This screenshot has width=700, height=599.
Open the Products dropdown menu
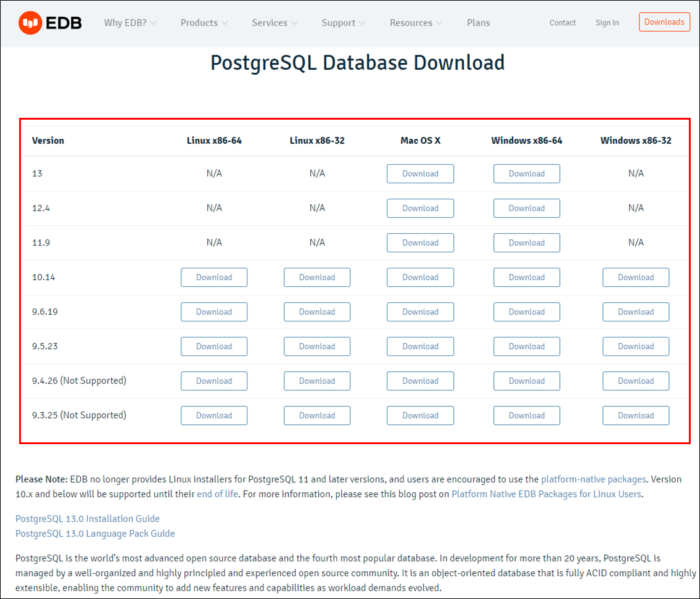coord(204,23)
